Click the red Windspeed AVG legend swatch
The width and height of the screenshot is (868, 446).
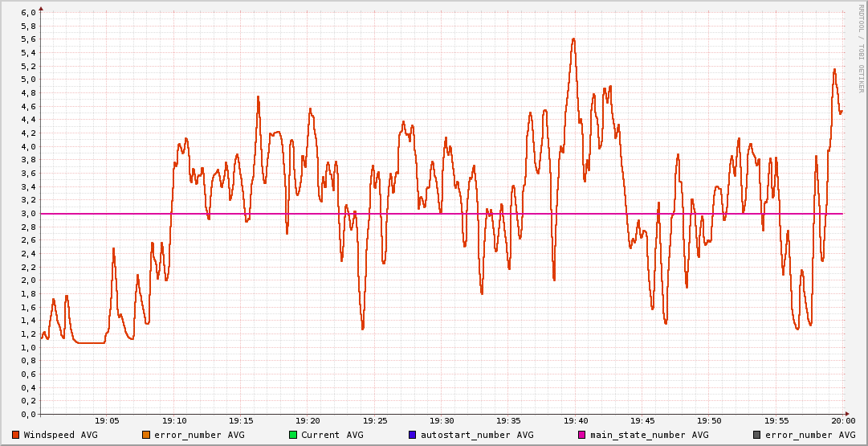pyautogui.click(x=16, y=435)
